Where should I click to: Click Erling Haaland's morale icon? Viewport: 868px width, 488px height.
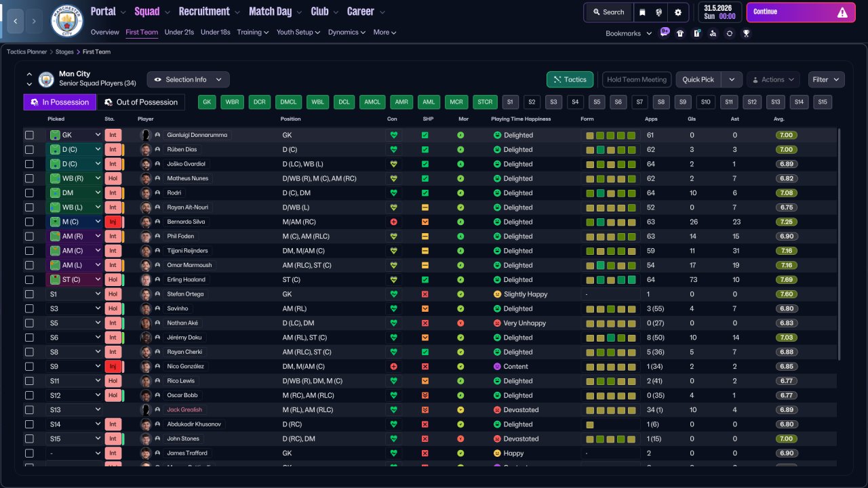pos(460,279)
